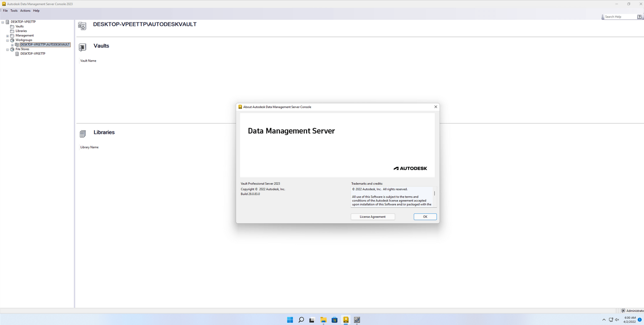This screenshot has height=325, width=644.
Task: Click the application icon in main title bar
Action: [4, 4]
